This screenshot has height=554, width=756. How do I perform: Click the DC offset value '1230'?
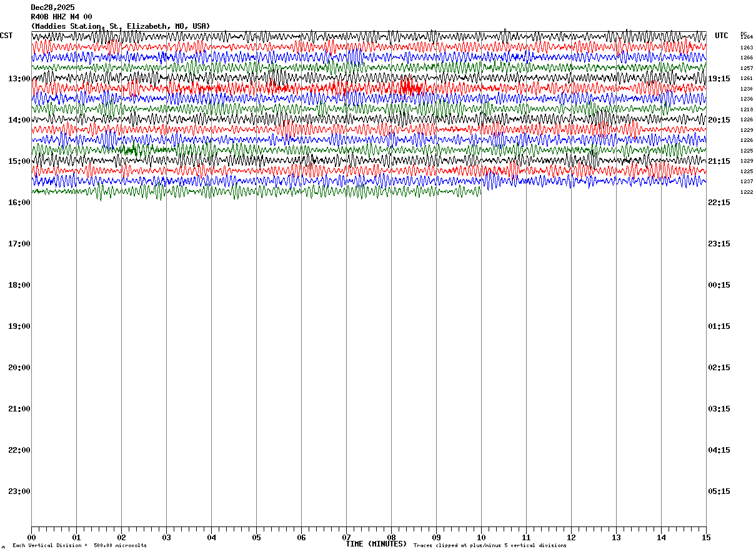tap(747, 89)
